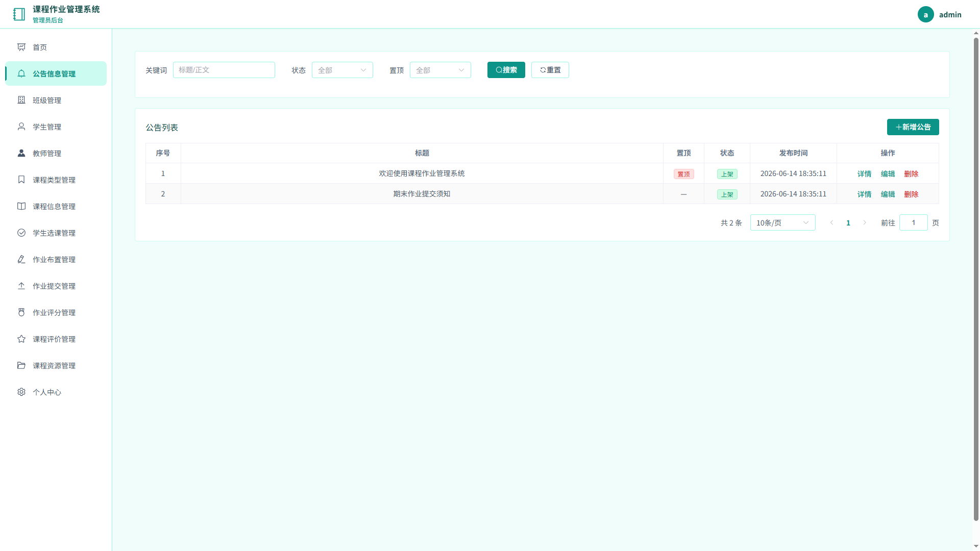Click the 上架 status tag in row 2
The height and width of the screenshot is (551, 980).
(727, 194)
